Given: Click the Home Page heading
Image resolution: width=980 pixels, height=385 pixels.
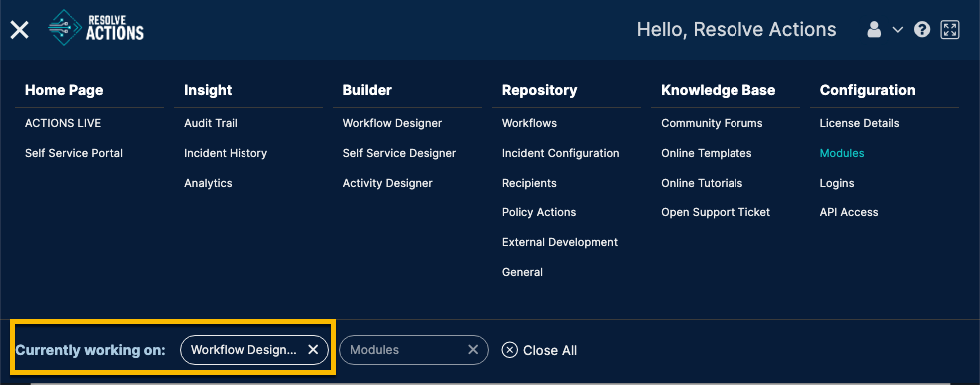Looking at the screenshot, I should pos(64,90).
